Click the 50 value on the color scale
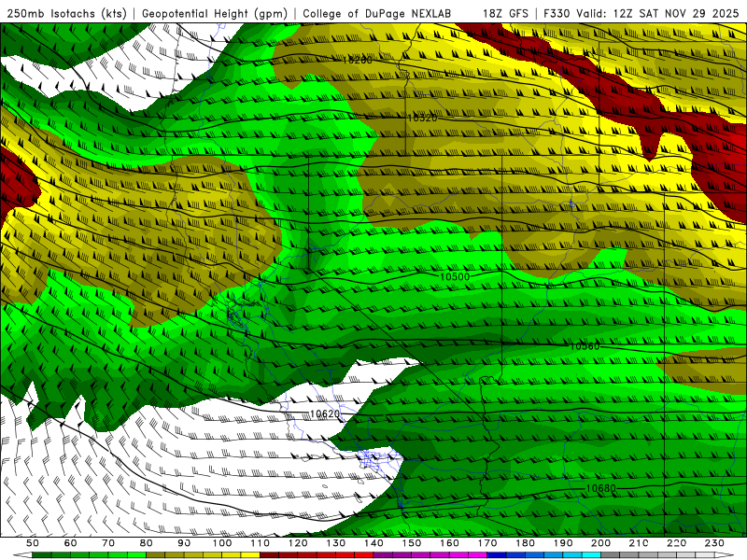747x560 pixels. 33,543
